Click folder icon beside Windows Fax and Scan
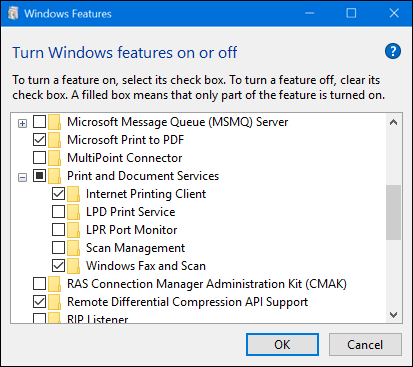The image size is (413, 367). [x=73, y=266]
